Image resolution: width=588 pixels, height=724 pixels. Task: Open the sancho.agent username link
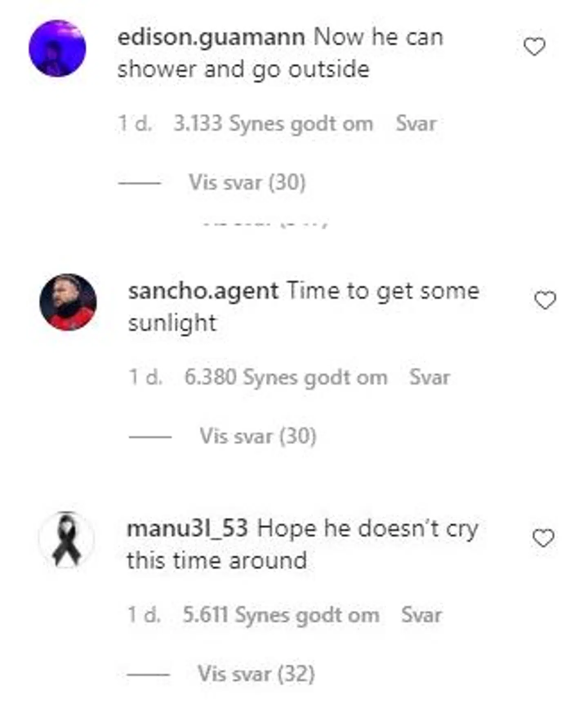click(x=203, y=291)
